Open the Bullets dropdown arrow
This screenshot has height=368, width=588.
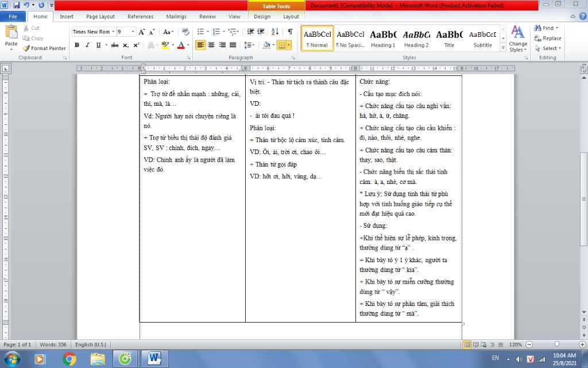(208, 32)
